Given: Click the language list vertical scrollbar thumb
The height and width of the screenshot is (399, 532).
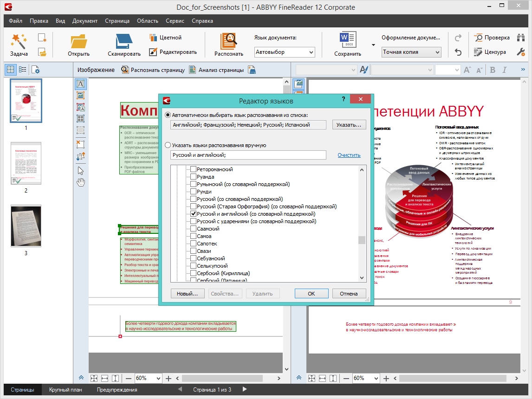Looking at the screenshot, I should point(362,240).
